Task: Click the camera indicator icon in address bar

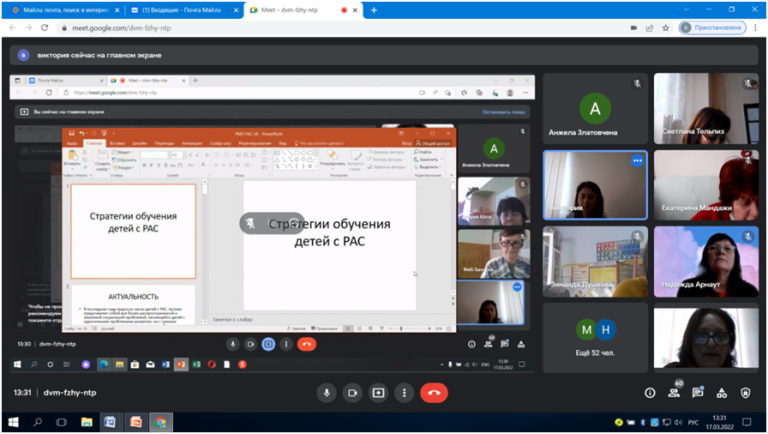Action: point(633,28)
